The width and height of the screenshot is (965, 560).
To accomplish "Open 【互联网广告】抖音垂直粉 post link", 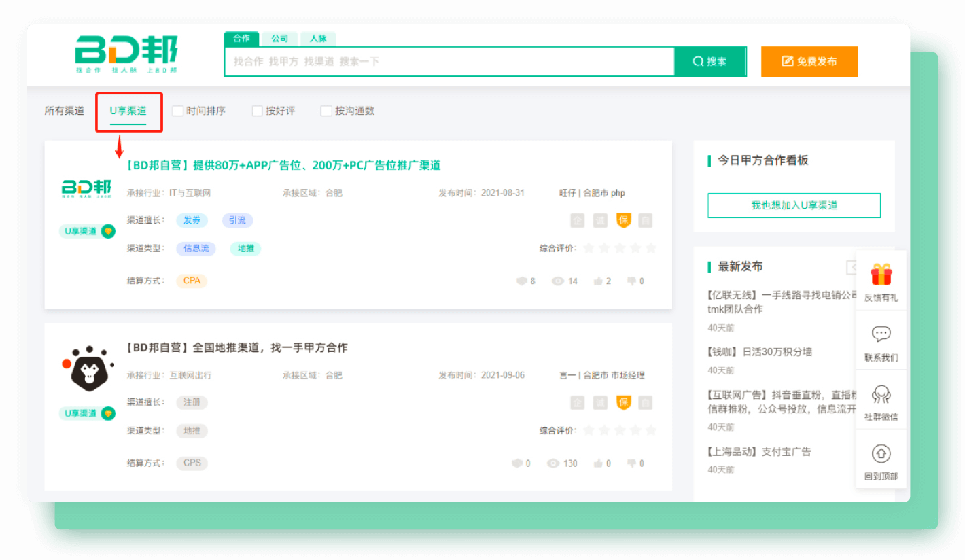I will [x=783, y=402].
